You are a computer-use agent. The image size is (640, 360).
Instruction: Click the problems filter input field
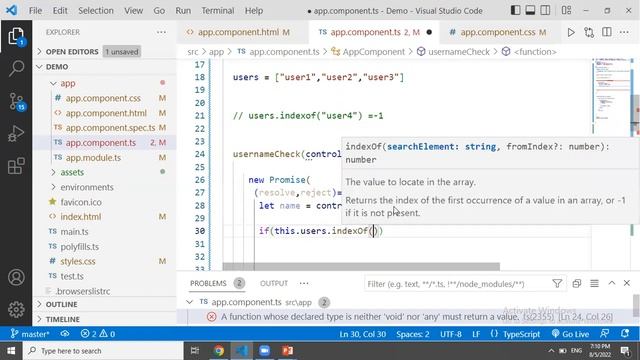point(457,284)
